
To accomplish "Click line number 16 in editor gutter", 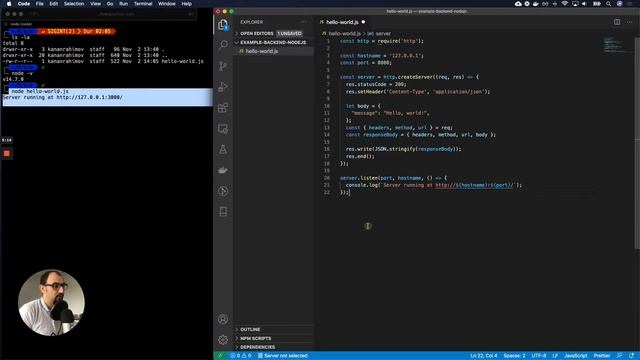I will (327, 149).
